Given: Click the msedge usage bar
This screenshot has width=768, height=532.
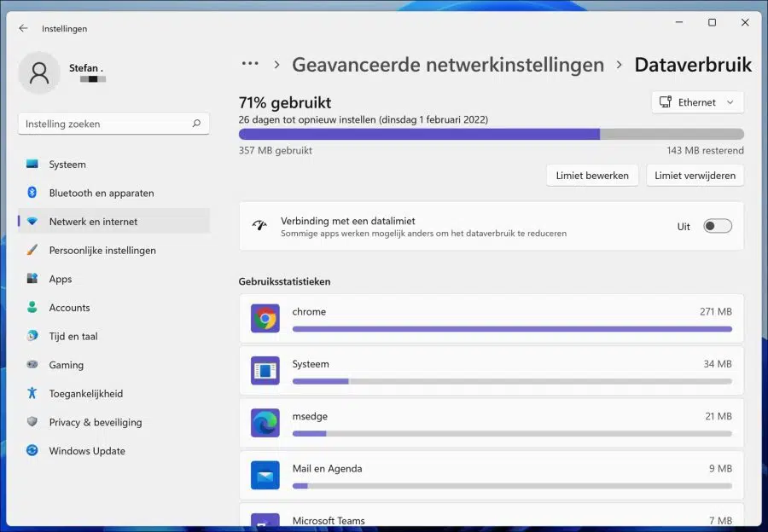Looking at the screenshot, I should pos(512,434).
